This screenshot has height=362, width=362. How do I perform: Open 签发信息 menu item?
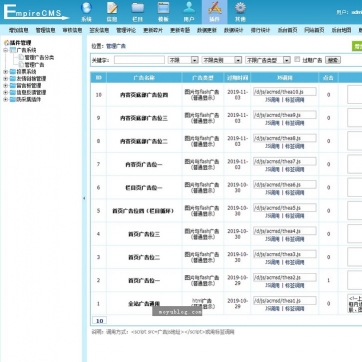[99, 30]
